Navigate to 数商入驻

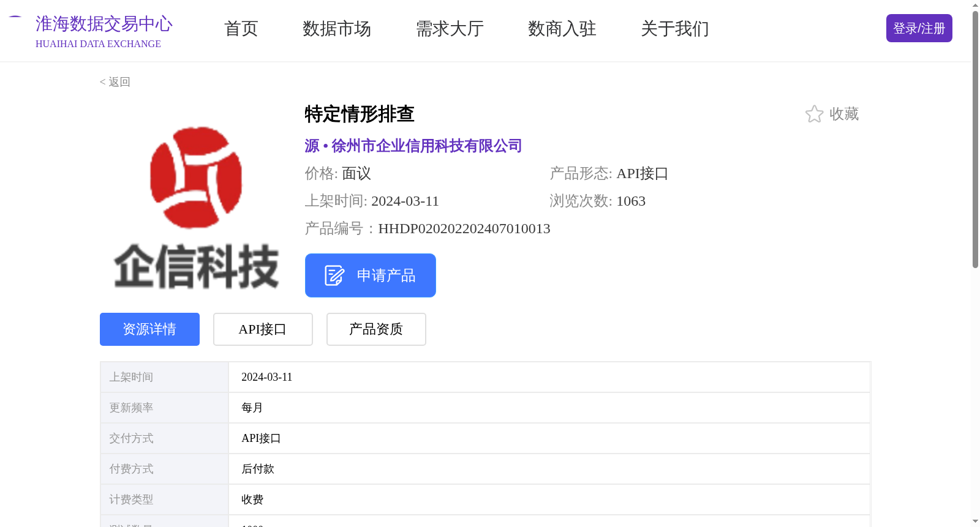coord(562,29)
